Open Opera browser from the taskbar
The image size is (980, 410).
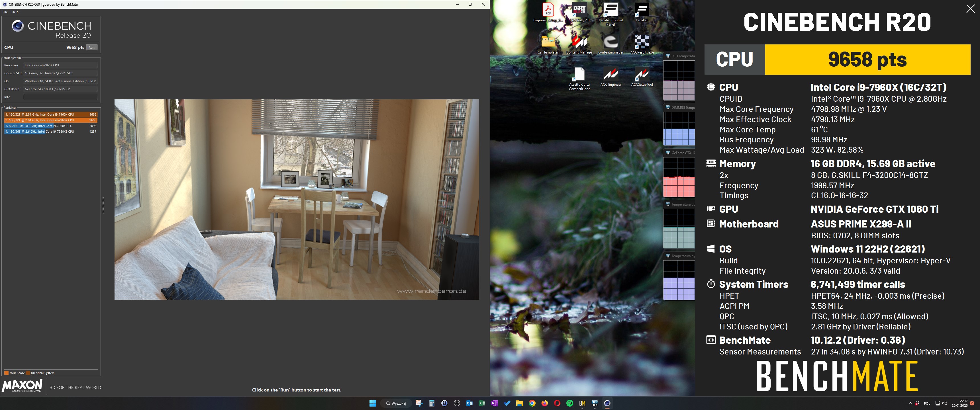pyautogui.click(x=557, y=403)
